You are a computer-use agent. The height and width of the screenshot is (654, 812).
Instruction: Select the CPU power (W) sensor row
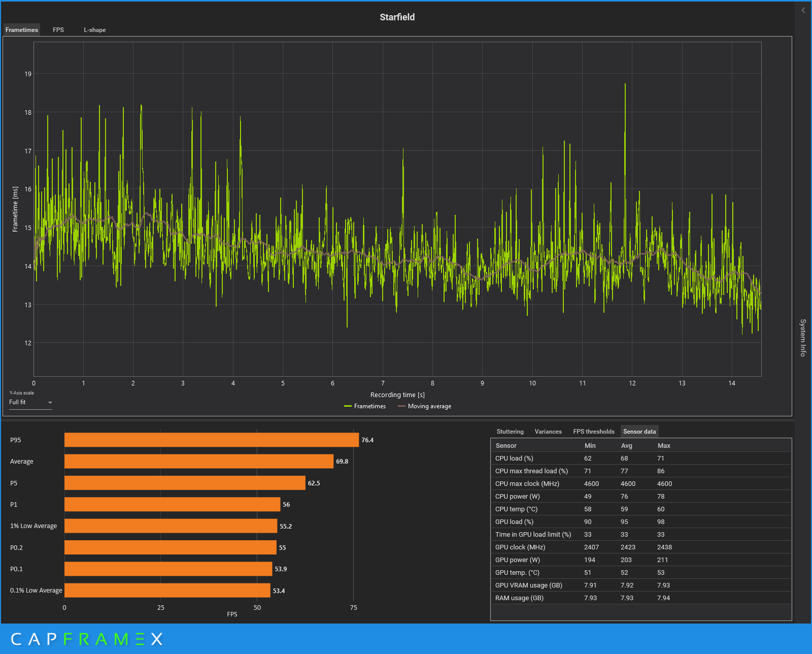coord(641,496)
